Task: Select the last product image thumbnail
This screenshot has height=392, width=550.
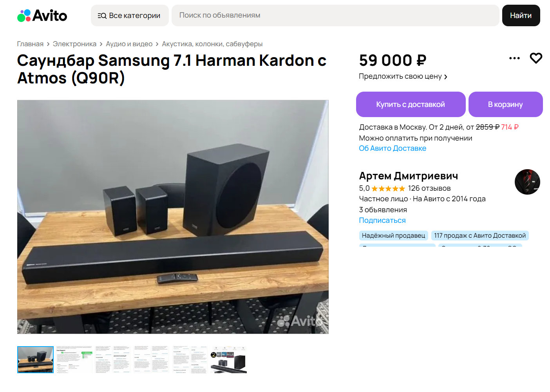Action: 229,359
